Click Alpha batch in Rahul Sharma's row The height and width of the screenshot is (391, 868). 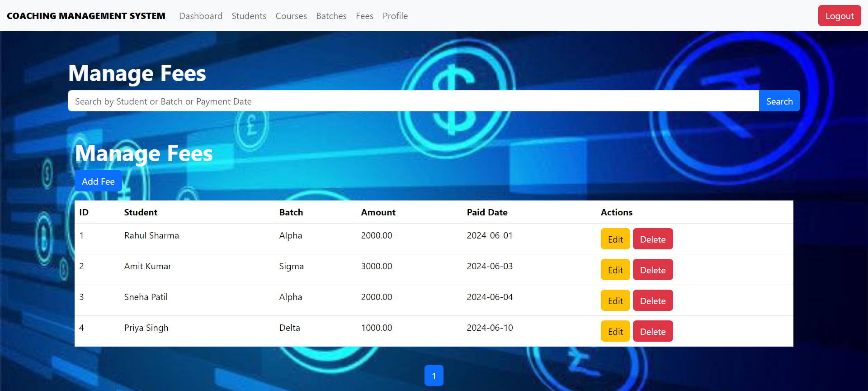click(291, 236)
